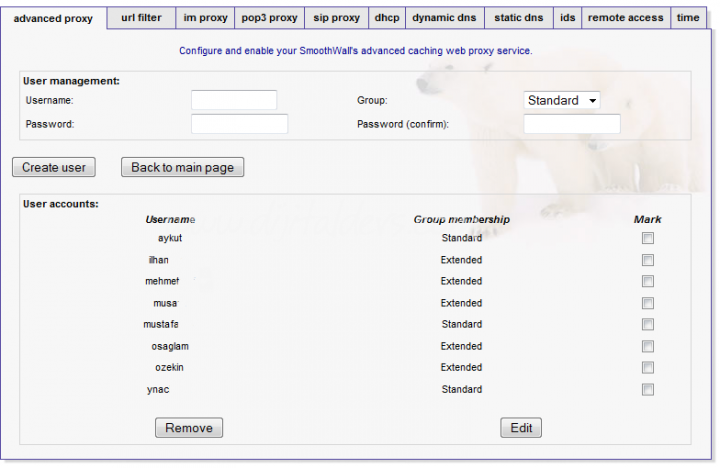The height and width of the screenshot is (468, 720).
Task: Expand the Group dropdown showing Standard
Action: (562, 101)
